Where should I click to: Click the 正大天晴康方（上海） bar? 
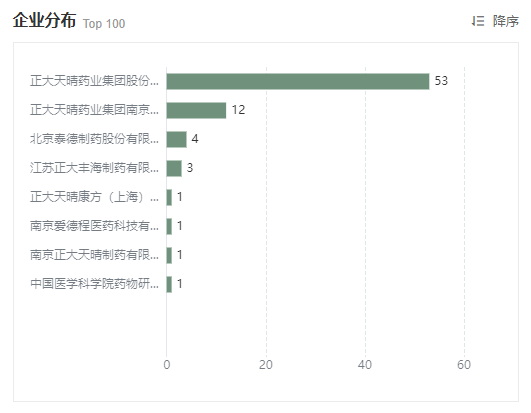tap(169, 197)
